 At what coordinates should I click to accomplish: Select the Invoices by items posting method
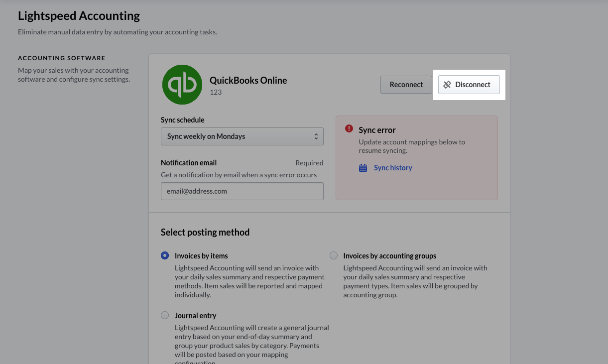coord(165,255)
